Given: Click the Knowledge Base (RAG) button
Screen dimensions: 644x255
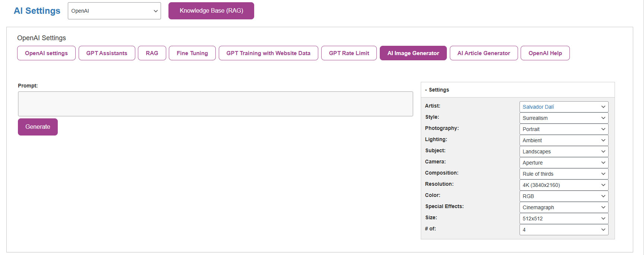Looking at the screenshot, I should click(x=211, y=11).
